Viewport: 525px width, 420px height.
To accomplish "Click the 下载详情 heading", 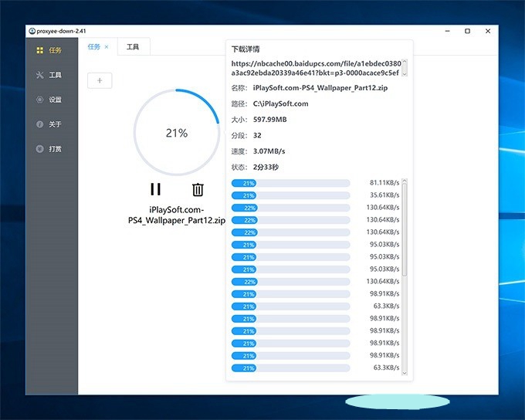I will click(246, 49).
